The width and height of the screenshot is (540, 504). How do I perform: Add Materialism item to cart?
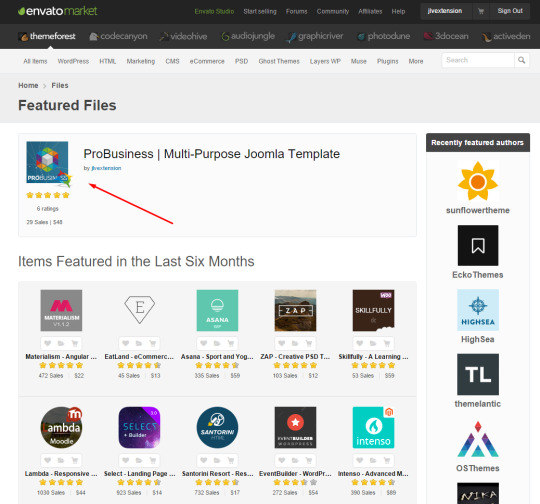point(74,343)
